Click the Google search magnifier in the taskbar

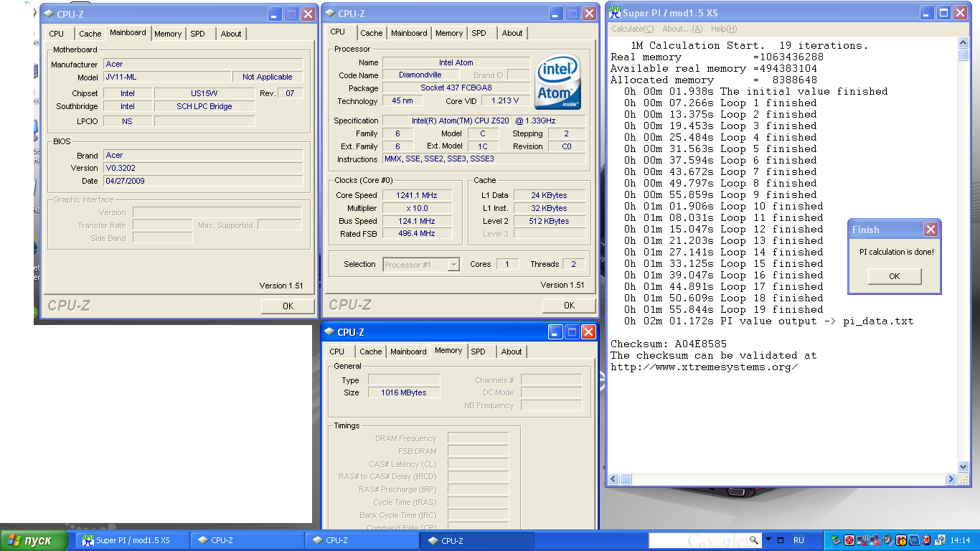[x=753, y=540]
